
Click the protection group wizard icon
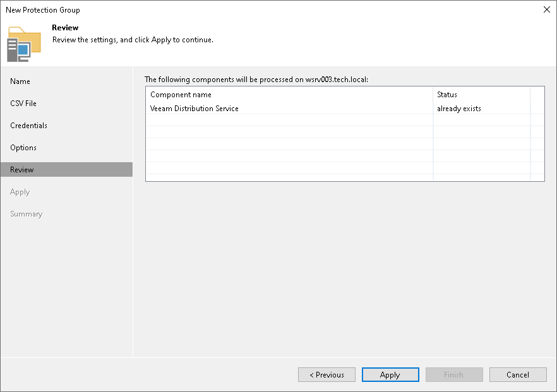click(23, 44)
